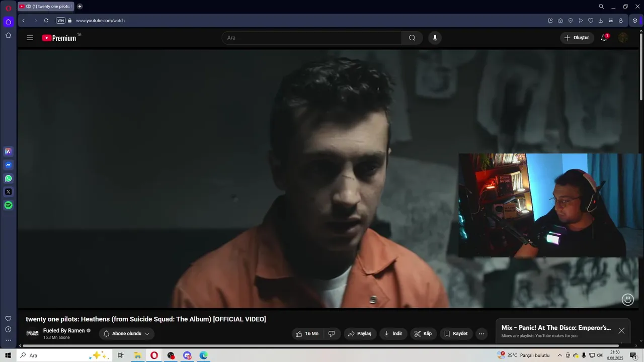The width and height of the screenshot is (644, 362).
Task: Open the edit-page pencil toolbar icon
Action: [x=550, y=21]
